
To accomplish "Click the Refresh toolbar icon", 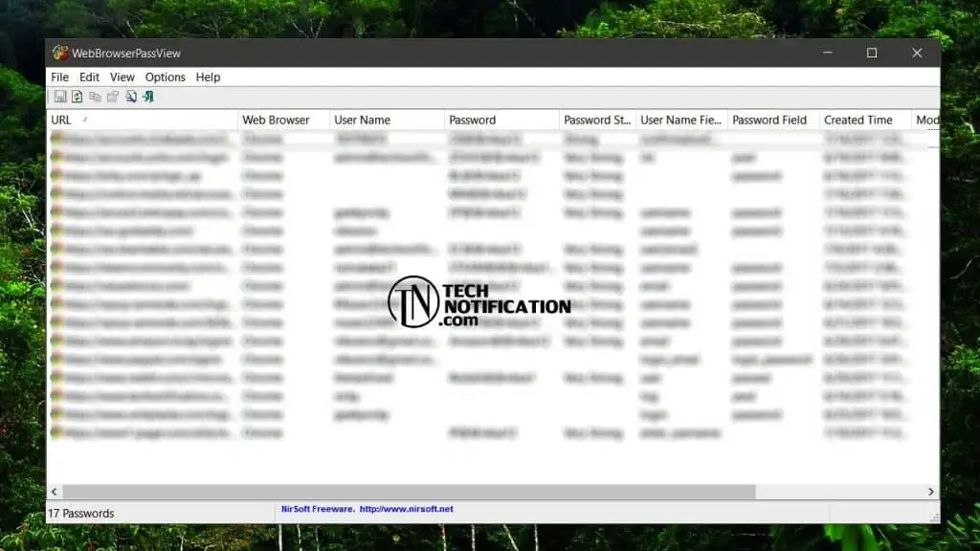I will point(77,97).
